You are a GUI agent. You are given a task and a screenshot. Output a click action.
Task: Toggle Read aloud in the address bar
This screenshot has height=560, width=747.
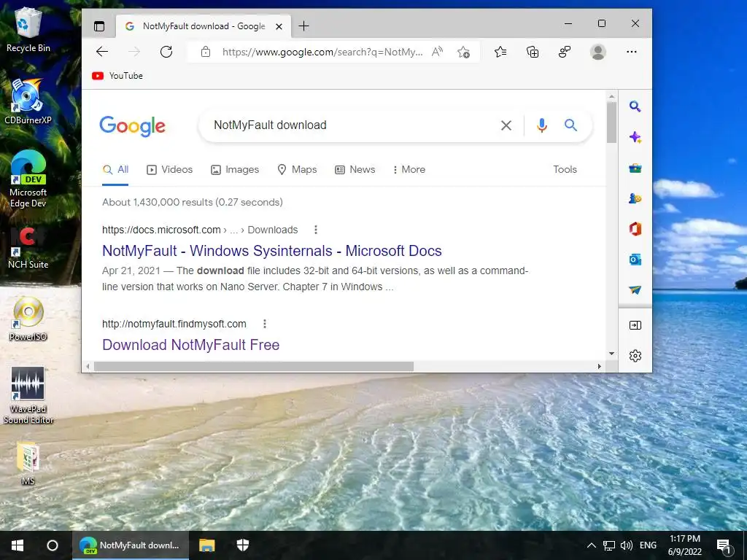point(437,52)
